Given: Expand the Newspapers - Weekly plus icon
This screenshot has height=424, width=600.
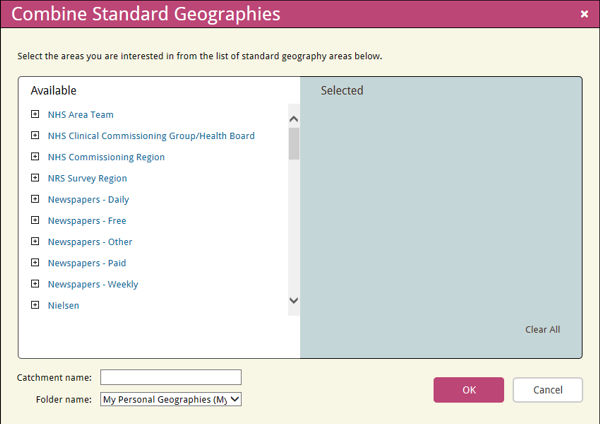Looking at the screenshot, I should [35, 284].
